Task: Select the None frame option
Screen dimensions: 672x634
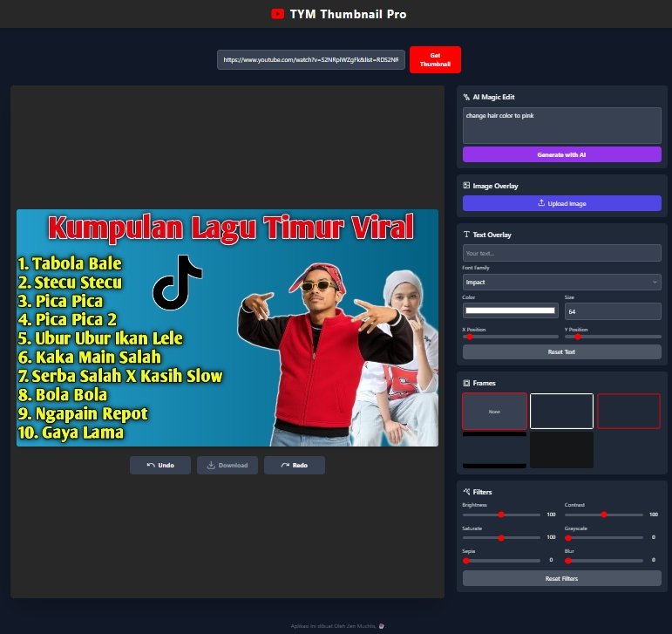Action: click(x=494, y=411)
